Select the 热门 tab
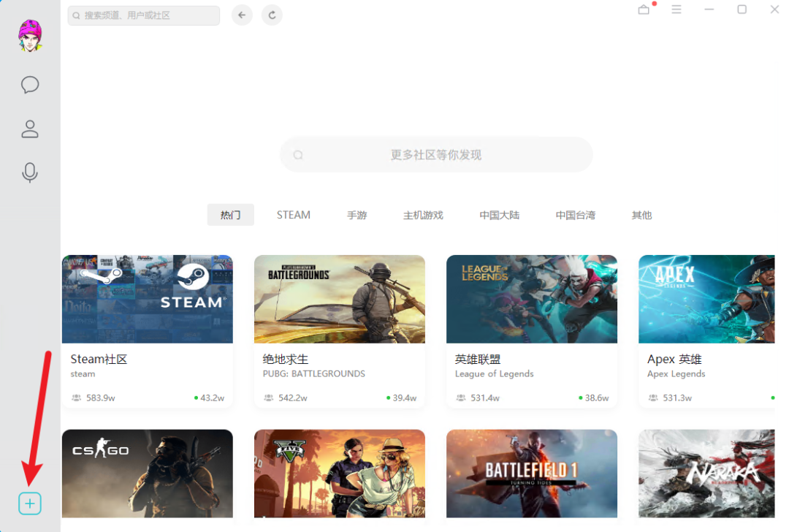 click(230, 215)
